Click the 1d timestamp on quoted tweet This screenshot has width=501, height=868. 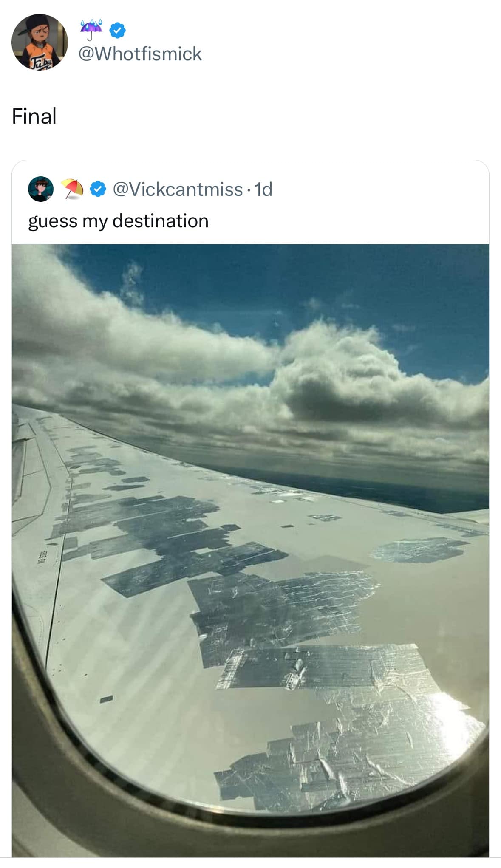[x=263, y=189]
